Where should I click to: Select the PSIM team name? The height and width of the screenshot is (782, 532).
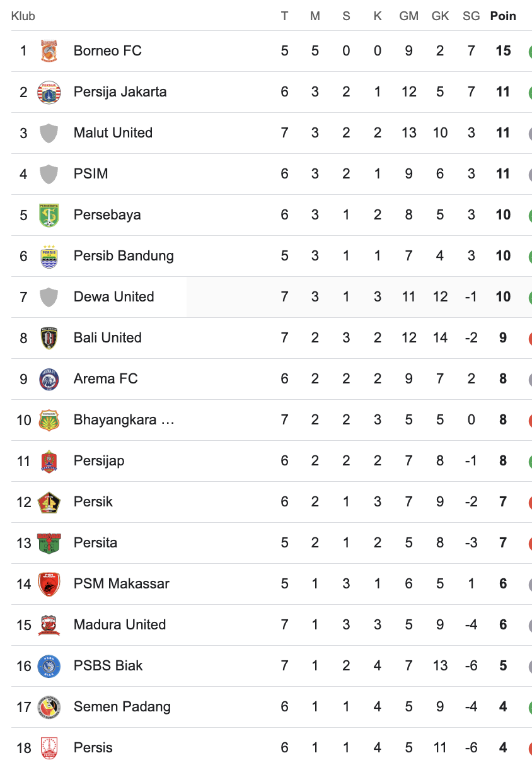(x=91, y=174)
